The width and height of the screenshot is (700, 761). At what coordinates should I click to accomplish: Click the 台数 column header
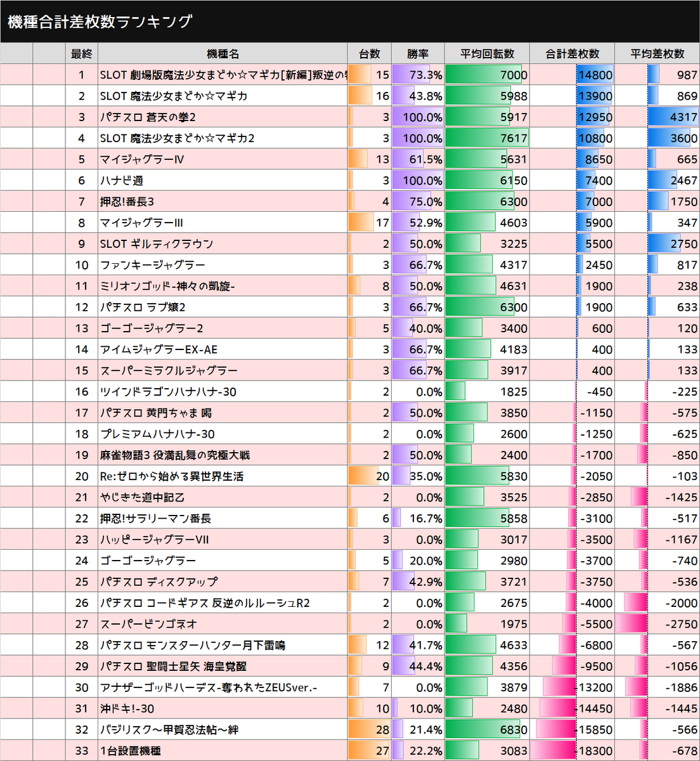pos(369,54)
